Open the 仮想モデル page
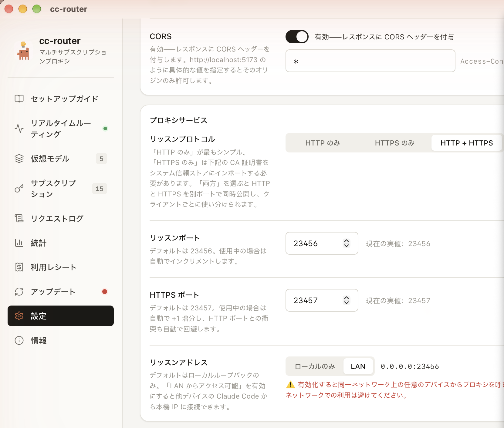This screenshot has width=504, height=428. point(61,159)
